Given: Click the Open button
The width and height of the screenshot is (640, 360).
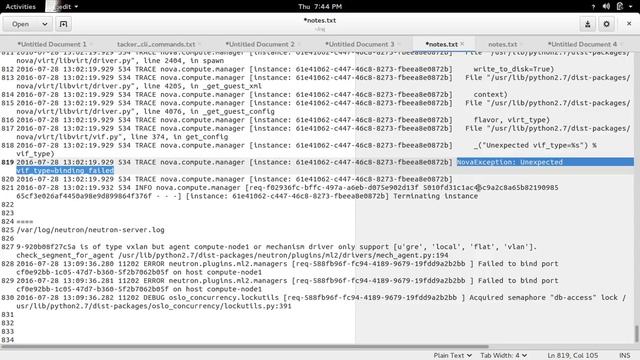Looking at the screenshot, I should coord(20,24).
